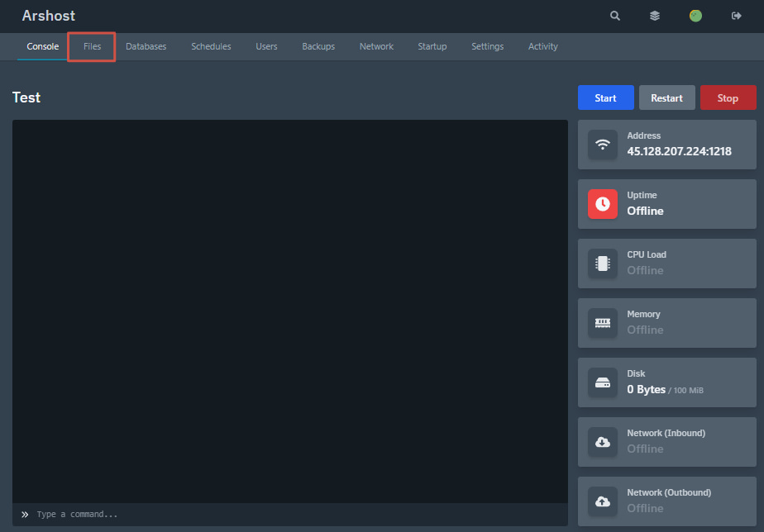Screen dimensions: 764x532
Task: Open the search magnifier icon
Action: [615, 16]
